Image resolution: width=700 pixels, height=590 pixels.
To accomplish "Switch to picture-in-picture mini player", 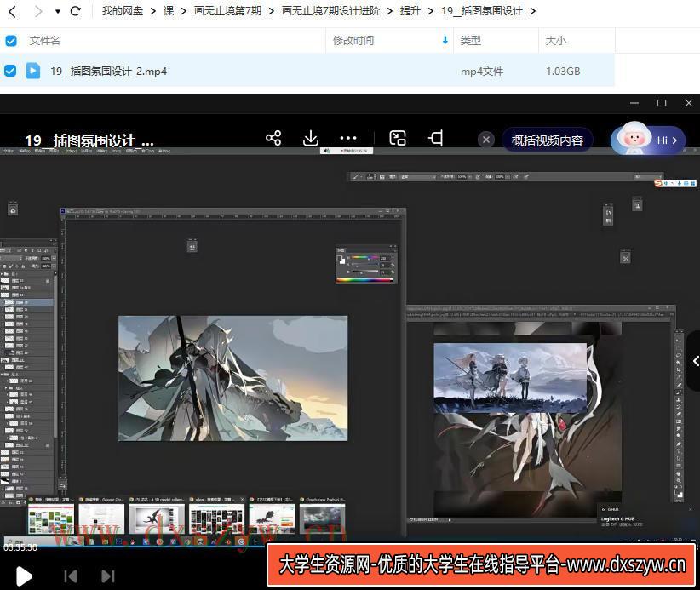I will pos(398,138).
